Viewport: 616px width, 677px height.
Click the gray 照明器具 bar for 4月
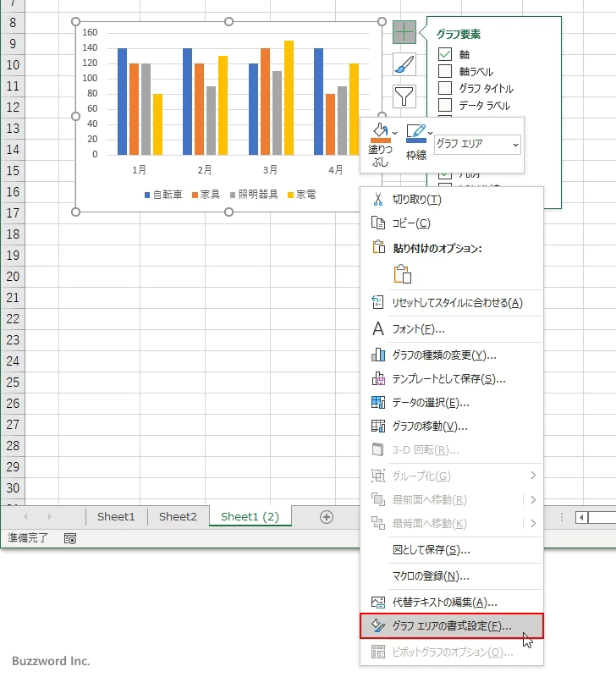click(x=342, y=120)
